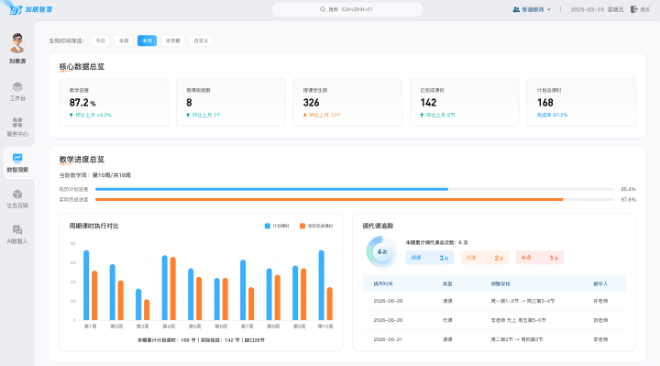Select the 自定义 time filter
Viewport: 660px width, 366px height.
[201, 41]
